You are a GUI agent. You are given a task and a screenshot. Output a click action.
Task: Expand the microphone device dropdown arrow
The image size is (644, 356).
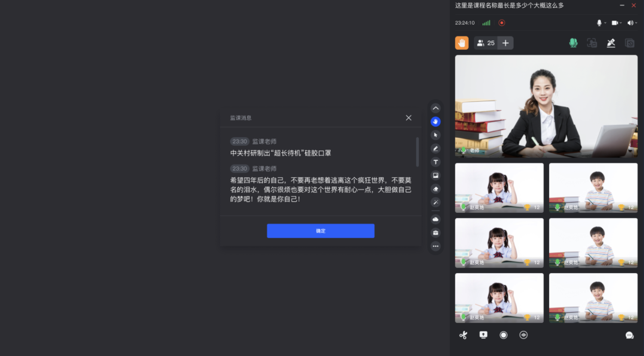[605, 23]
